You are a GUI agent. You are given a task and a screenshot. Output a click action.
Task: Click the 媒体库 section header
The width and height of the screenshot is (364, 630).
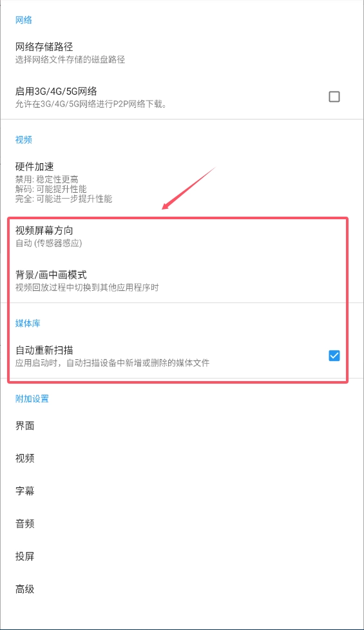point(28,324)
